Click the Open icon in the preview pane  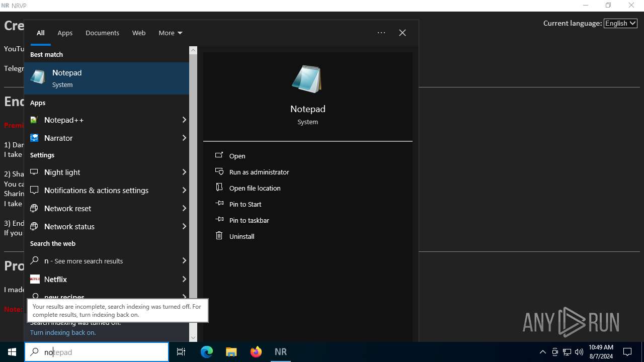point(219,155)
